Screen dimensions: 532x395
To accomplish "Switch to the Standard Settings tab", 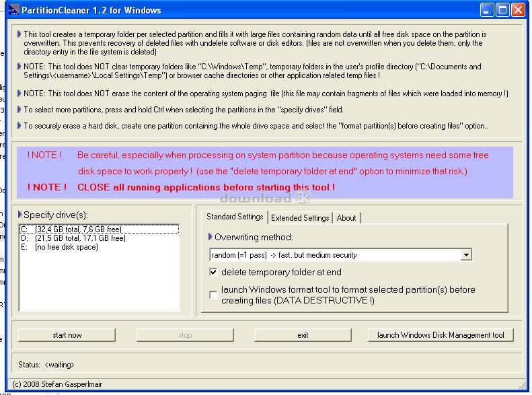I will click(x=235, y=217).
